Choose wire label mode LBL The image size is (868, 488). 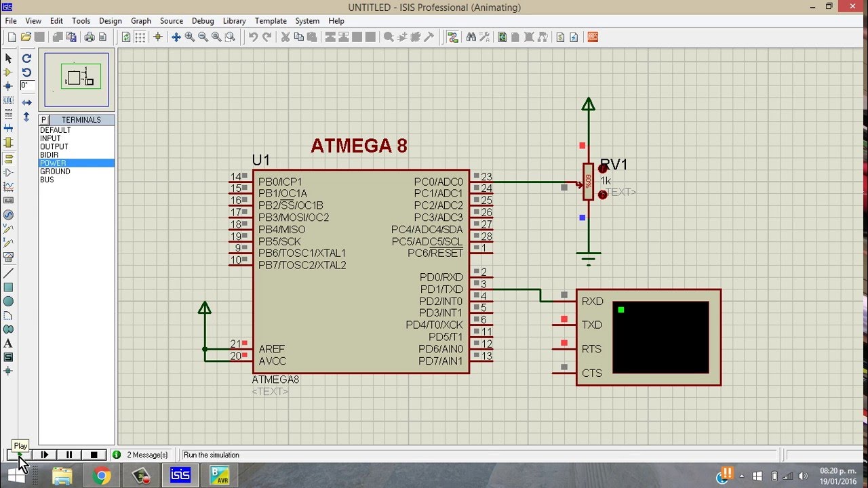pos(8,100)
